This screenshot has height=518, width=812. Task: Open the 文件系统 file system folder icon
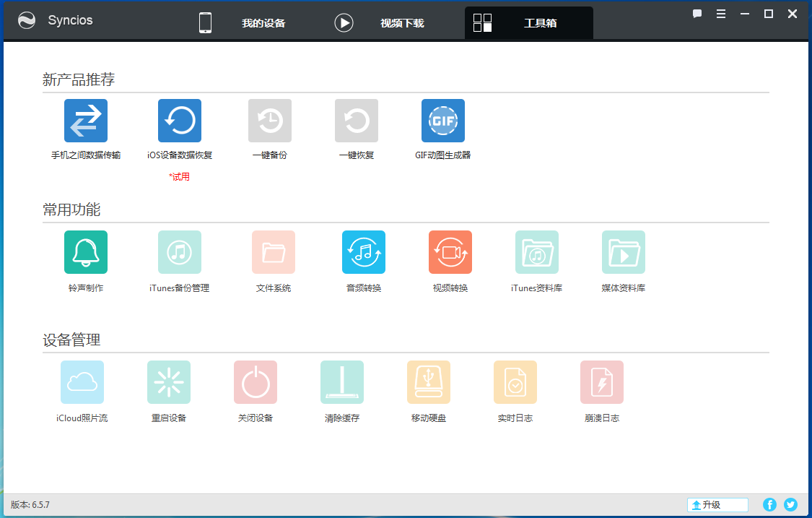(274, 252)
